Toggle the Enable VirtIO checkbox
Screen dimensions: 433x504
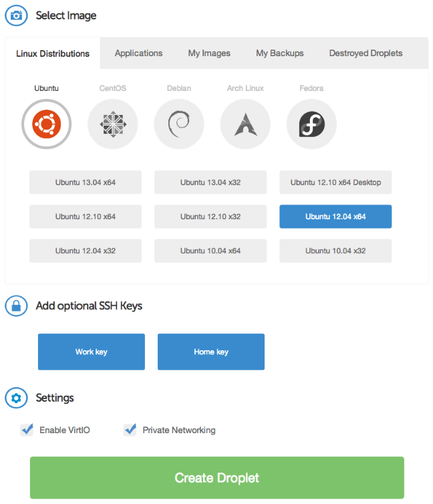click(27, 430)
